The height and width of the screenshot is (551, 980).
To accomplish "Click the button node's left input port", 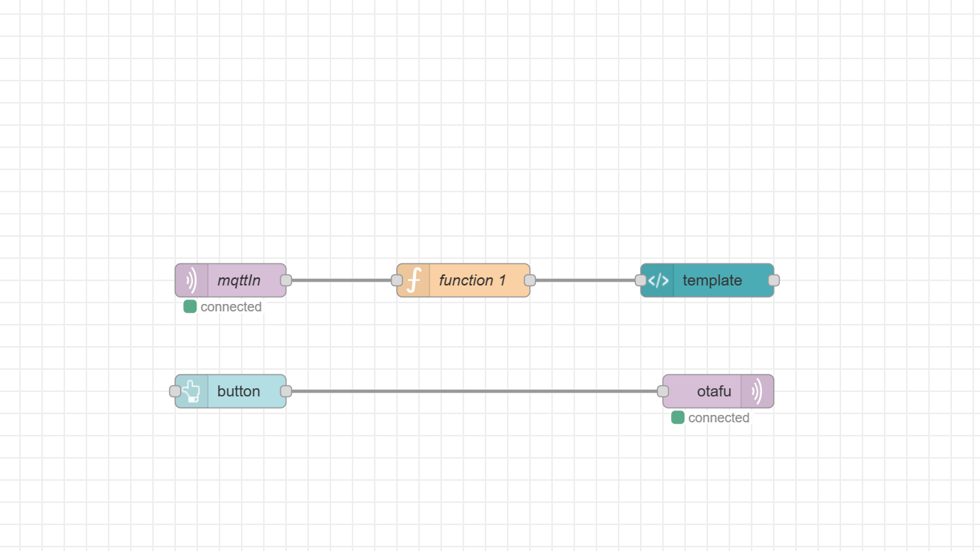I will pyautogui.click(x=175, y=391).
